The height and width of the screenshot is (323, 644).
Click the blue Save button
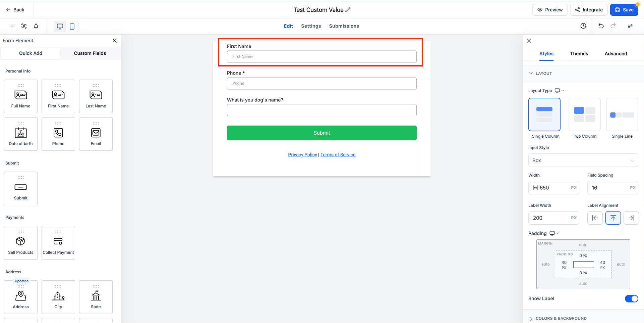(x=624, y=10)
